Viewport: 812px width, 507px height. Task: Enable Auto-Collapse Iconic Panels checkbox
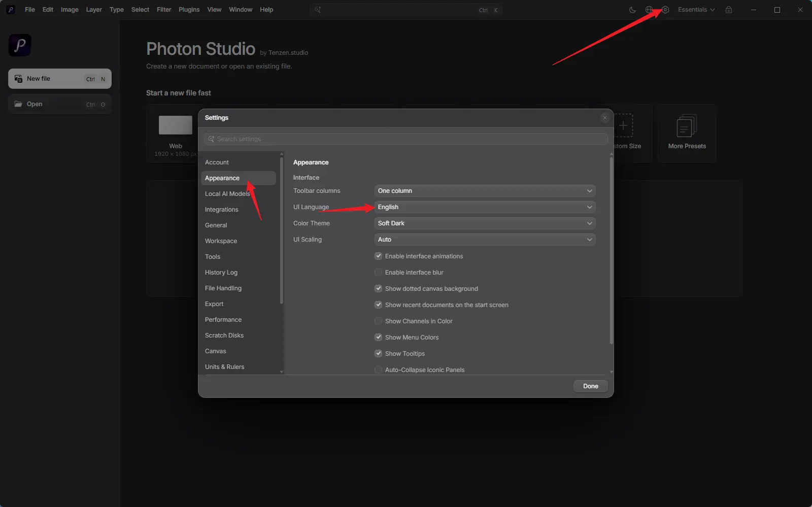tap(378, 370)
